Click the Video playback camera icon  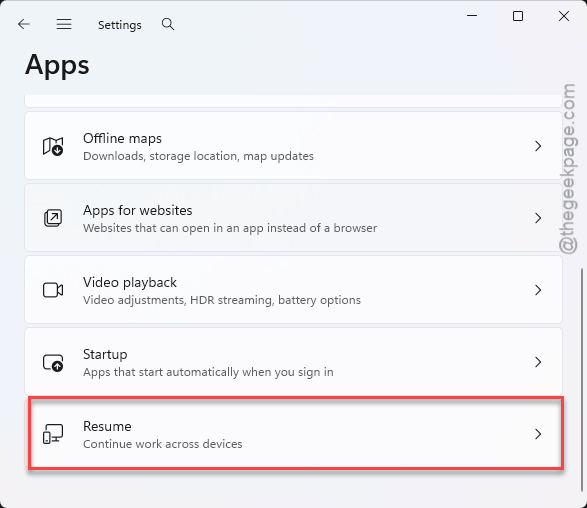point(53,290)
